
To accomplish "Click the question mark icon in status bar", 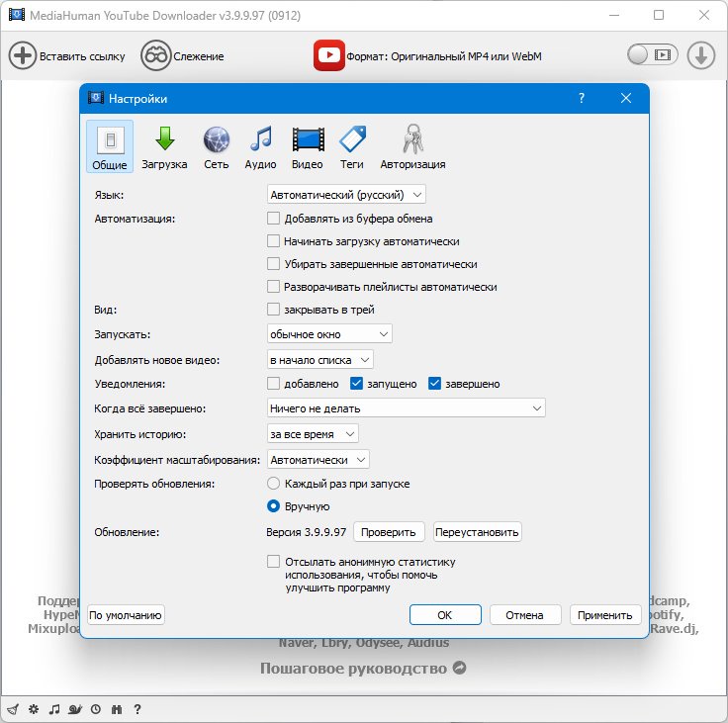I will (x=136, y=709).
